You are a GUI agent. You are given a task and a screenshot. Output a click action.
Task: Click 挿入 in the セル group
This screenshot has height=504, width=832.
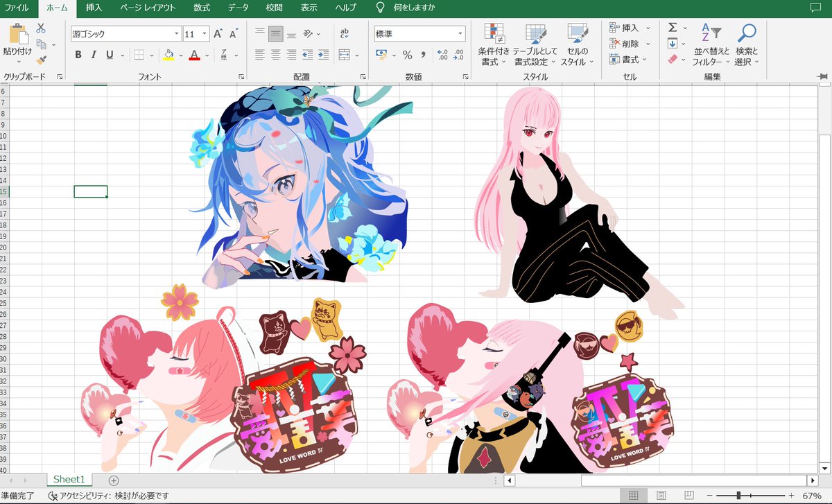[x=630, y=28]
